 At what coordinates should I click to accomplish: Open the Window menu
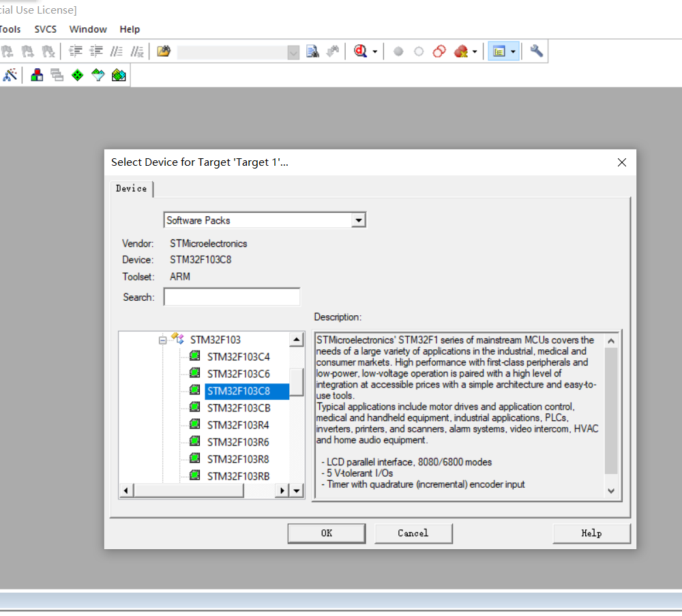point(88,29)
